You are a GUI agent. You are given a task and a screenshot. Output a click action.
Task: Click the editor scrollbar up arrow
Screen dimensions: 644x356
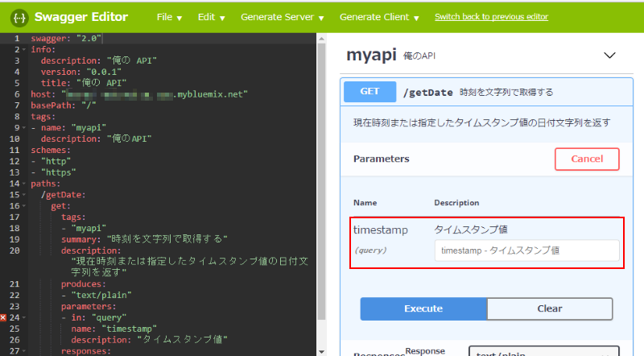click(321, 39)
